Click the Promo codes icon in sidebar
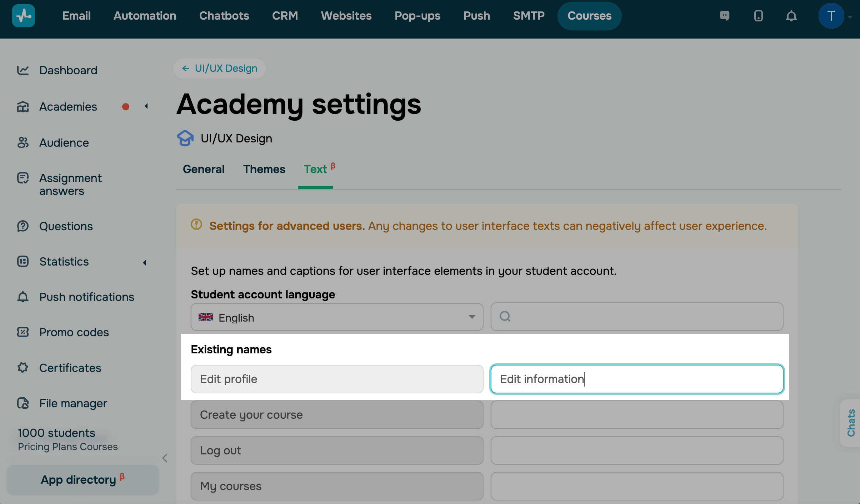Image resolution: width=860 pixels, height=504 pixels. click(x=23, y=332)
